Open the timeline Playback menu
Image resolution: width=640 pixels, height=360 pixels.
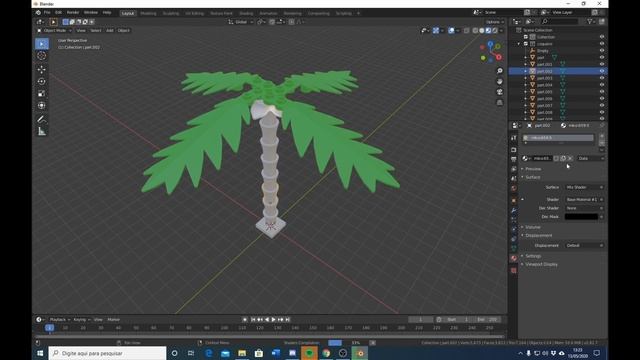[x=59, y=320]
